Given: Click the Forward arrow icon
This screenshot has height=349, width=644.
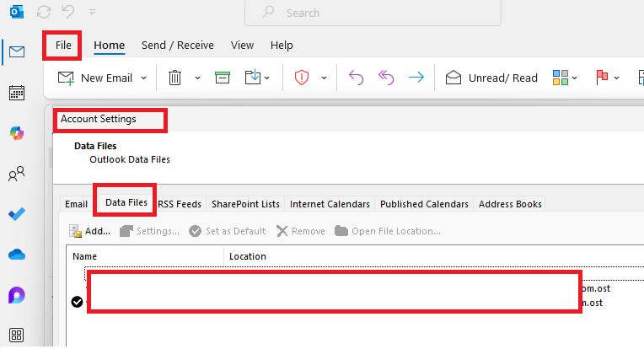Looking at the screenshot, I should coord(416,78).
